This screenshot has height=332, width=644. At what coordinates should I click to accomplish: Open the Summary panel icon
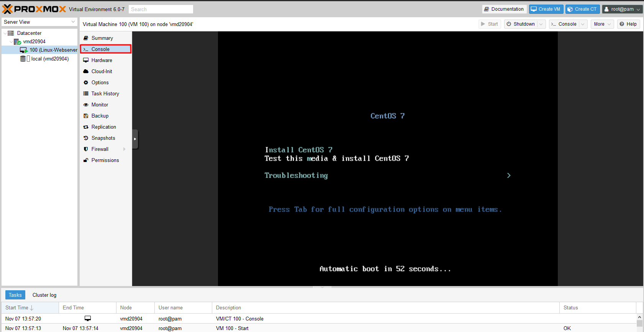[x=86, y=38]
